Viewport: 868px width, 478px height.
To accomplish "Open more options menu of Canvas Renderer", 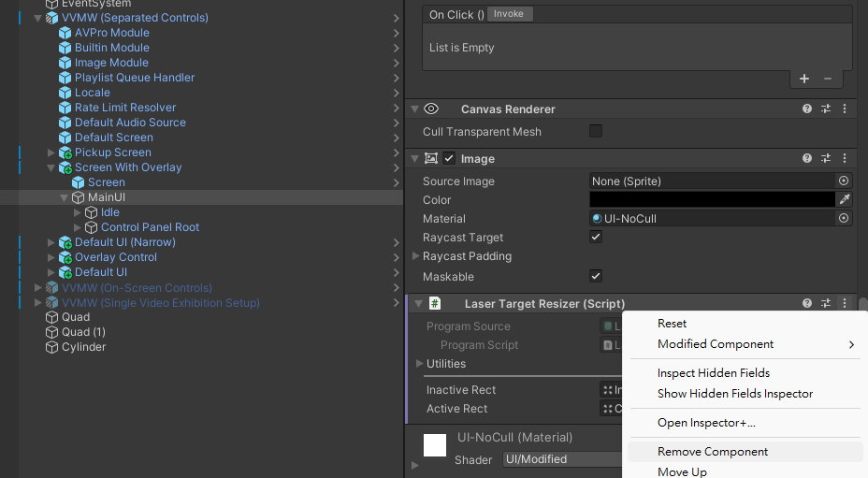I will coord(845,109).
